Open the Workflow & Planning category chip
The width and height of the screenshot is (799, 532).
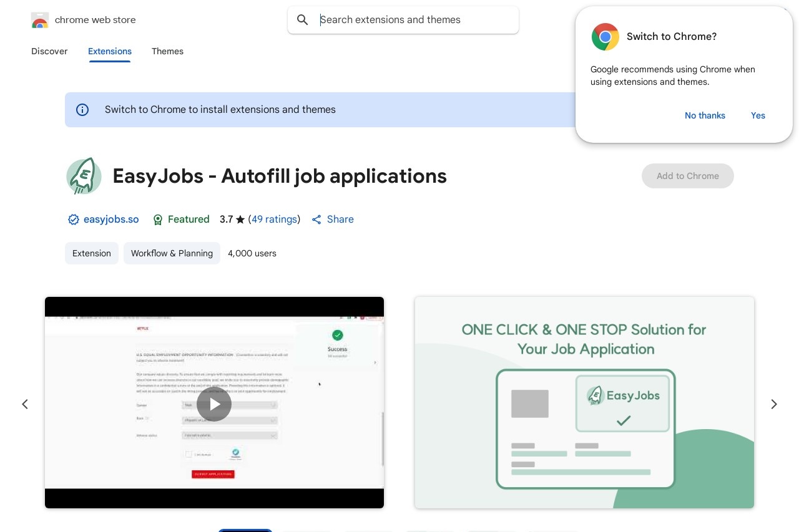pos(172,253)
